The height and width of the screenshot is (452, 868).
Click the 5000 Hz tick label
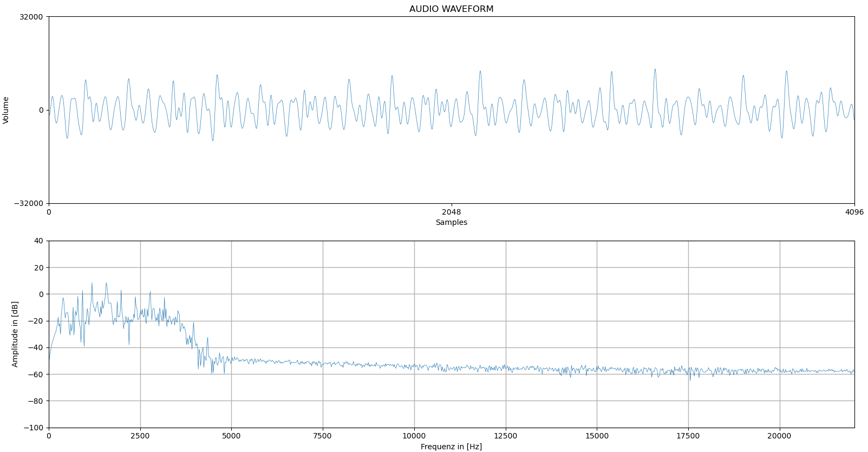point(231,436)
